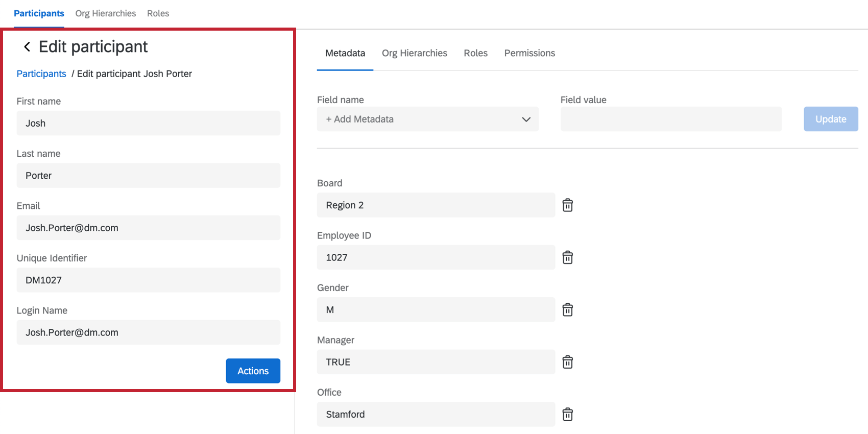This screenshot has height=434, width=868.
Task: Follow the Participants breadcrumb link
Action: pos(41,74)
